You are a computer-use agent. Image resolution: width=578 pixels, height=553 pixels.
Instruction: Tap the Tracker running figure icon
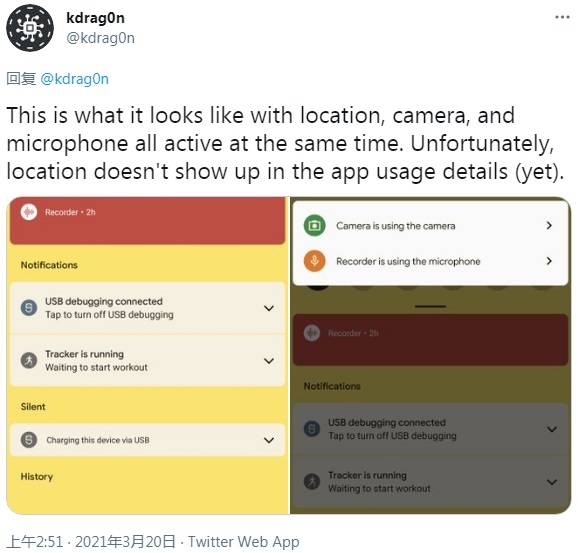tap(29, 360)
